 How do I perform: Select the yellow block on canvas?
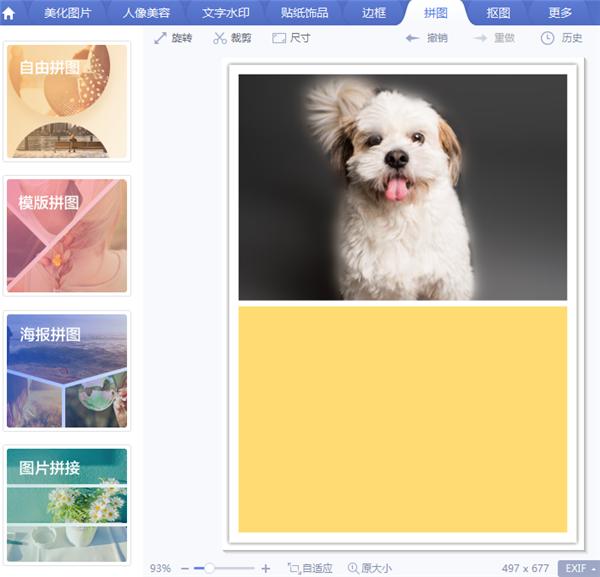(403, 419)
